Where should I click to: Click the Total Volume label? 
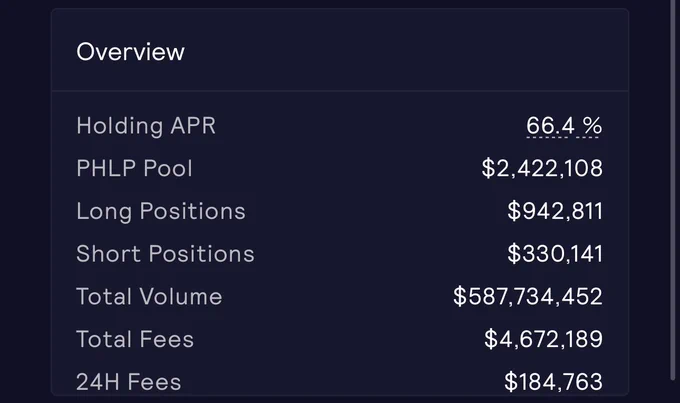click(x=149, y=297)
